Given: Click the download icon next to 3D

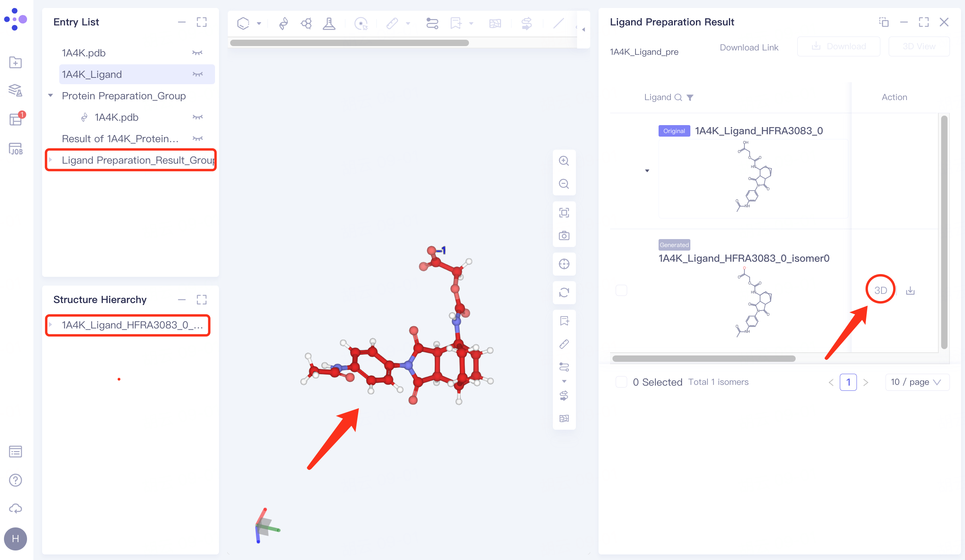Looking at the screenshot, I should pyautogui.click(x=910, y=291).
